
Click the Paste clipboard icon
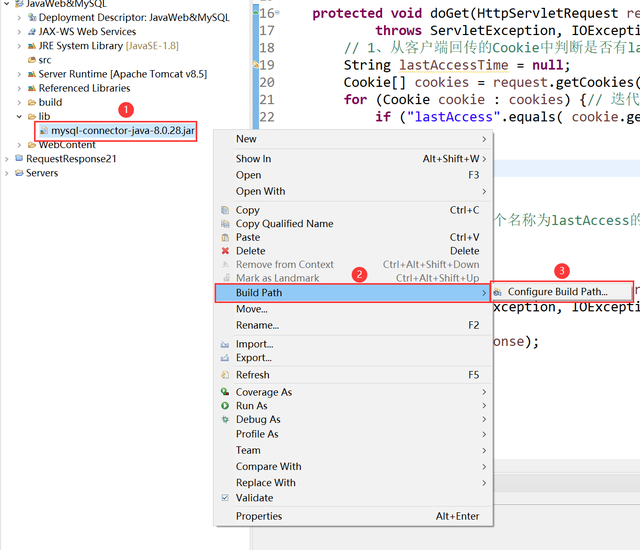click(225, 237)
